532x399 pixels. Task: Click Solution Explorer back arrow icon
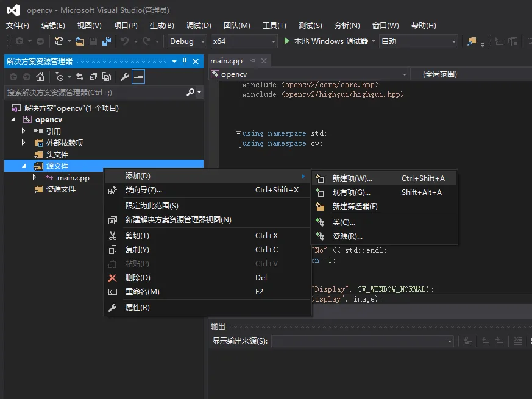(x=13, y=77)
